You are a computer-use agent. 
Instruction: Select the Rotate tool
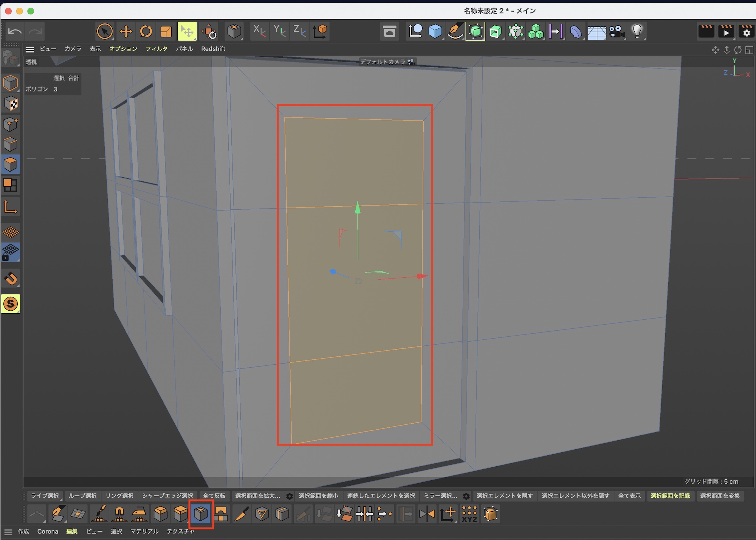click(x=146, y=31)
